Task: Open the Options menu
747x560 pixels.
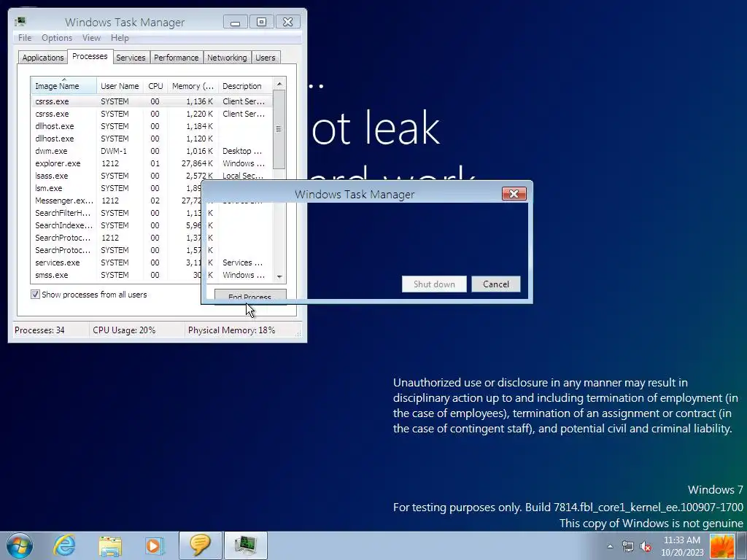Action: point(57,38)
